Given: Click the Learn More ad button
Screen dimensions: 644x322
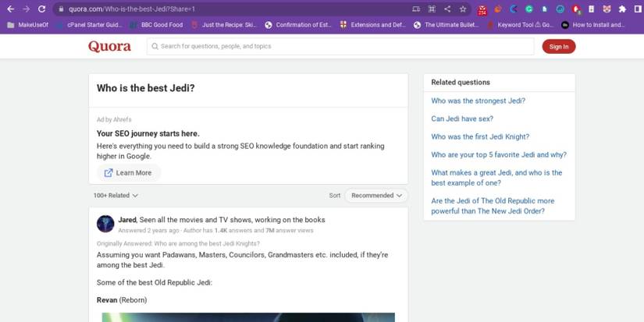Looking at the screenshot, I should (129, 172).
